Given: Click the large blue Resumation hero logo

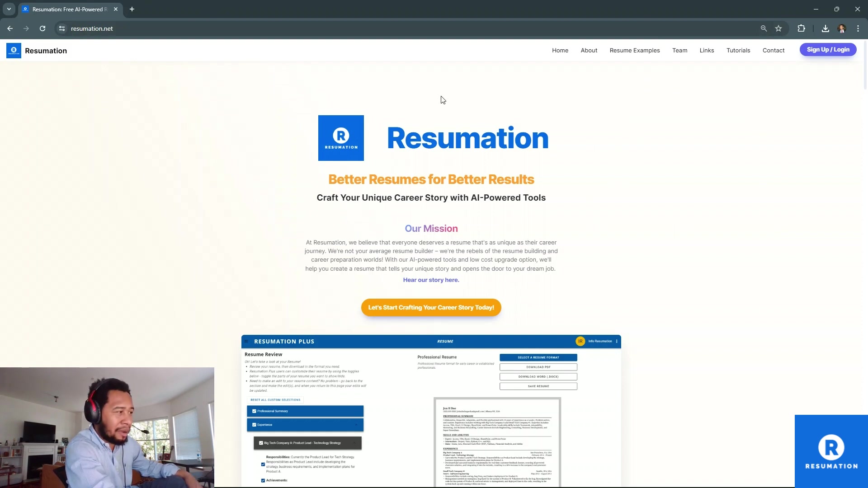Looking at the screenshot, I should tap(341, 138).
